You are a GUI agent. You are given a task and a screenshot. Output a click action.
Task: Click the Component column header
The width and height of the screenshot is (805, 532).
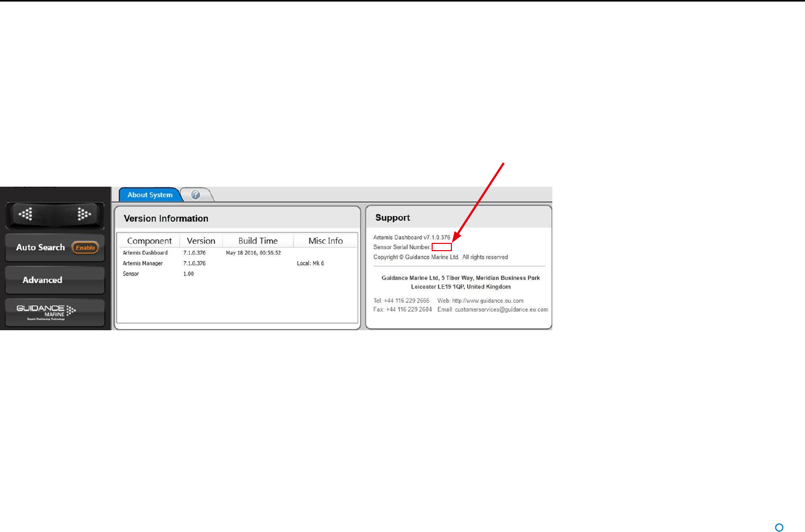click(x=149, y=241)
